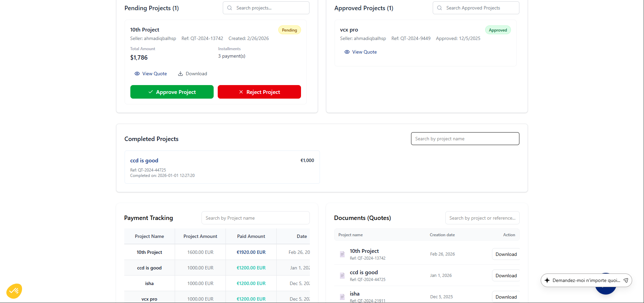Image resolution: width=644 pixels, height=303 pixels.
Task: Click the Approved Projects (1) heading
Action: click(x=364, y=8)
